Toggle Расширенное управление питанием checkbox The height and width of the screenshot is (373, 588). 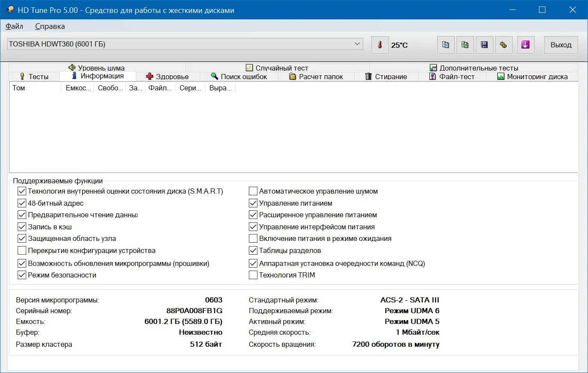point(253,215)
